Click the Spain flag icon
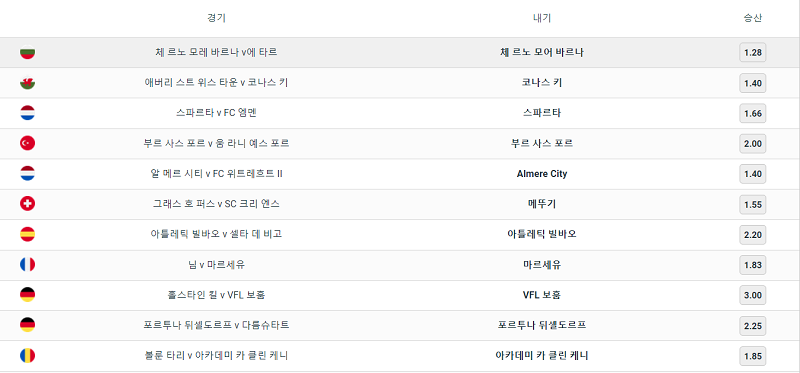The width and height of the screenshot is (800, 373). coord(27,234)
